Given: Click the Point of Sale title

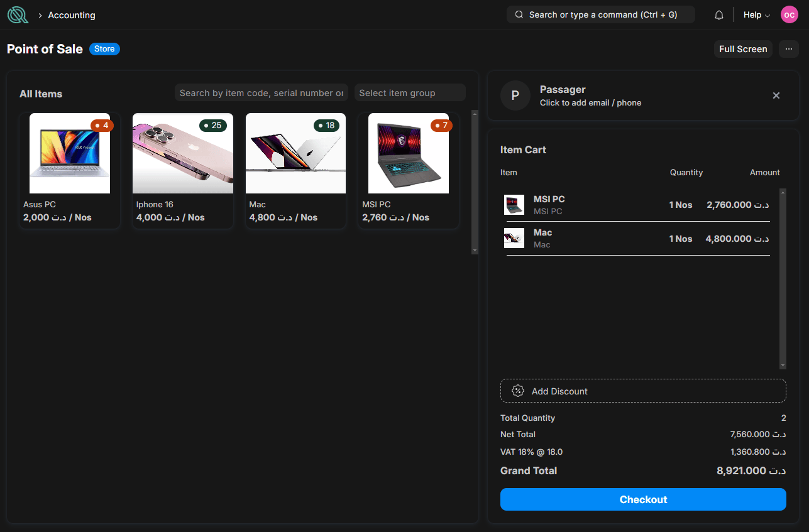Looking at the screenshot, I should (x=45, y=49).
